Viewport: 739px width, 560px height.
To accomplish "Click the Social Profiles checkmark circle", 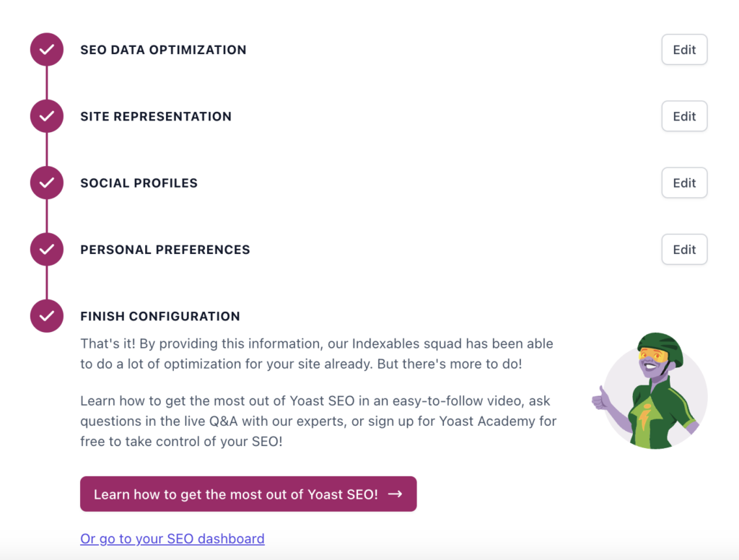I will point(47,183).
